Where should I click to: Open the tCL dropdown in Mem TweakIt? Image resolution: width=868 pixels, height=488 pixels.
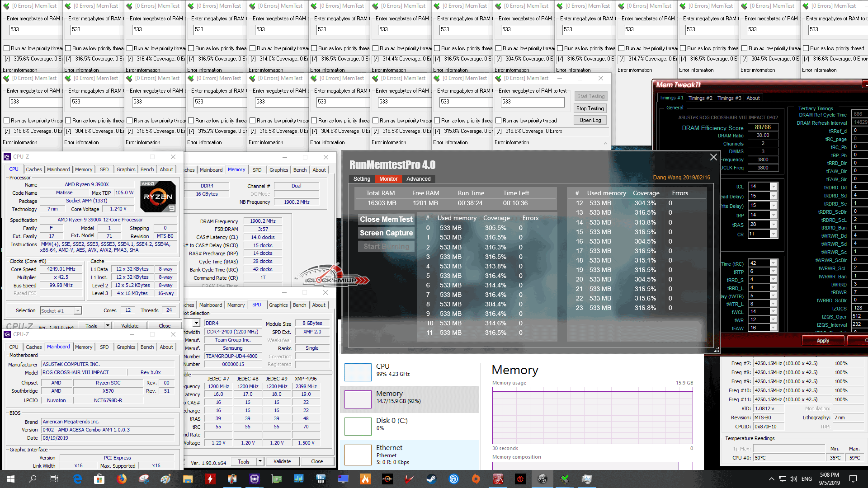click(x=774, y=187)
